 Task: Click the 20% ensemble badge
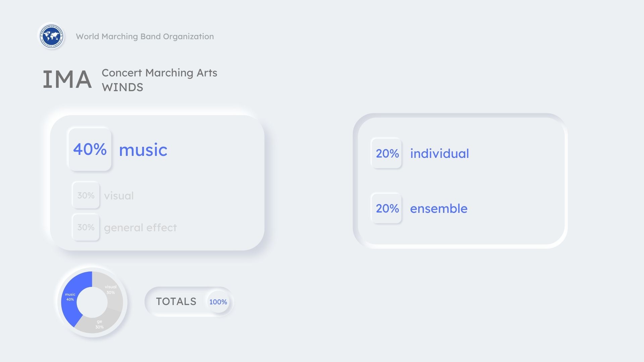(x=387, y=208)
